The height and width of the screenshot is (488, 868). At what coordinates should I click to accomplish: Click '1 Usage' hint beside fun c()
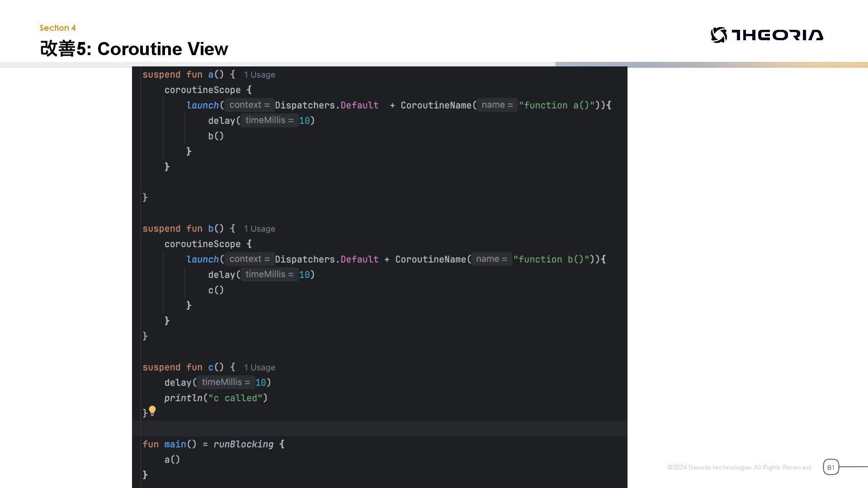tap(259, 368)
